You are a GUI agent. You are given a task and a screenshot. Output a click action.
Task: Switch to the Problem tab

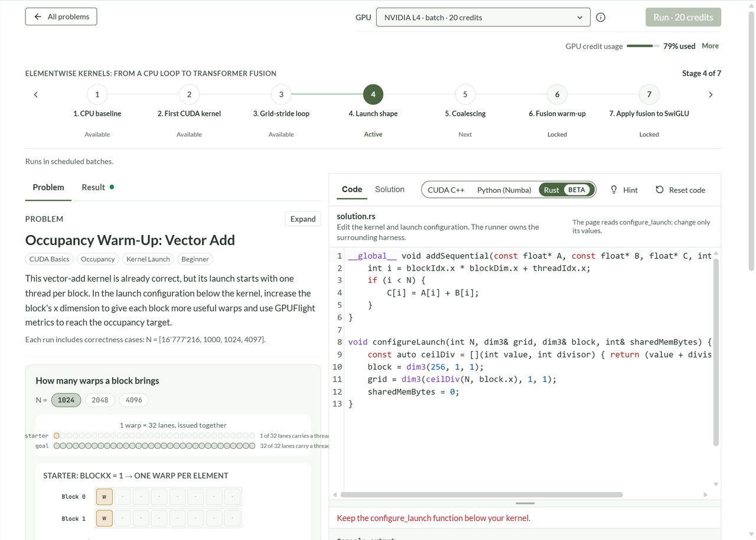click(48, 187)
